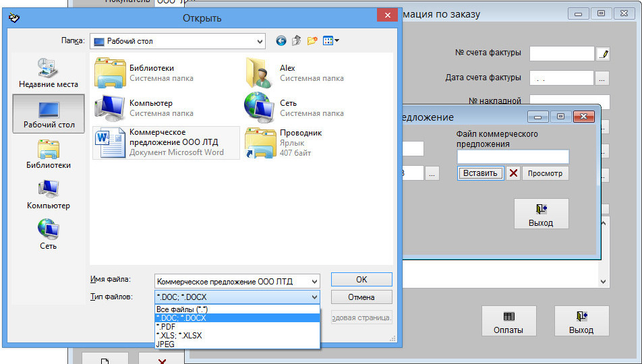Collapse the Тип файлов dropdown arrow
Image resolution: width=642 pixels, height=364 pixels.
[x=314, y=297]
